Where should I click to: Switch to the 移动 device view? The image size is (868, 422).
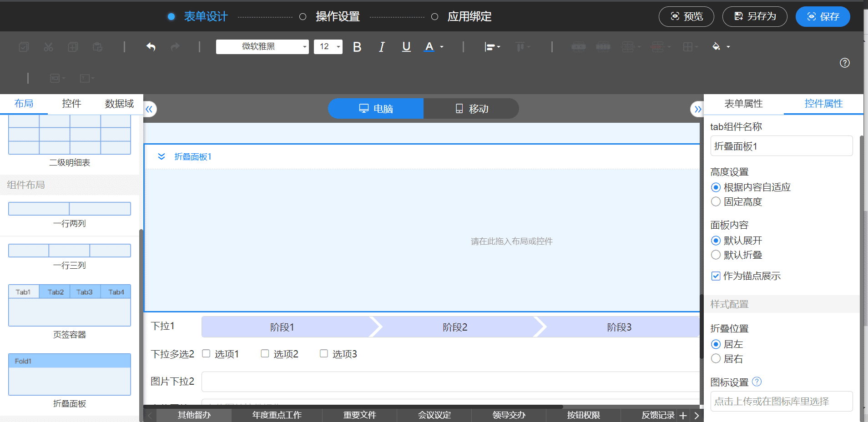coord(471,109)
